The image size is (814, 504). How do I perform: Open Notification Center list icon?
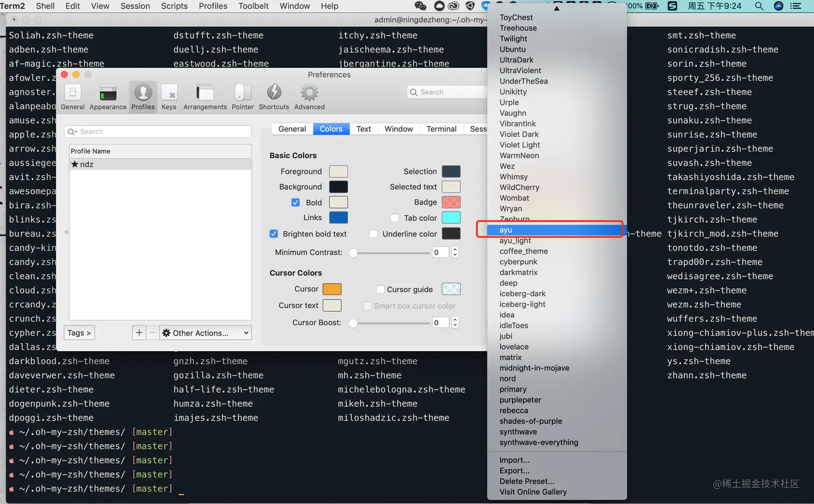coord(796,6)
